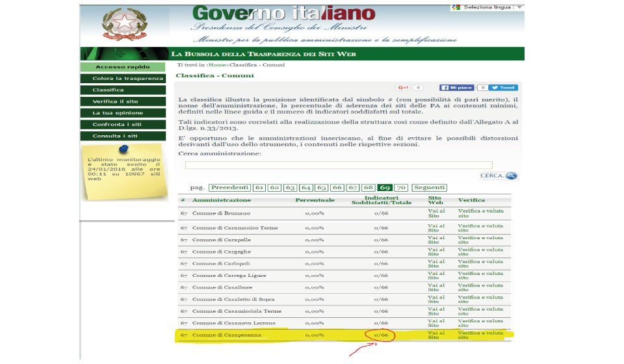Viewport: 624px width, 364px height.
Task: Click Verifica e valuta sito for Casaletto di Sopra
Action: tap(480, 300)
